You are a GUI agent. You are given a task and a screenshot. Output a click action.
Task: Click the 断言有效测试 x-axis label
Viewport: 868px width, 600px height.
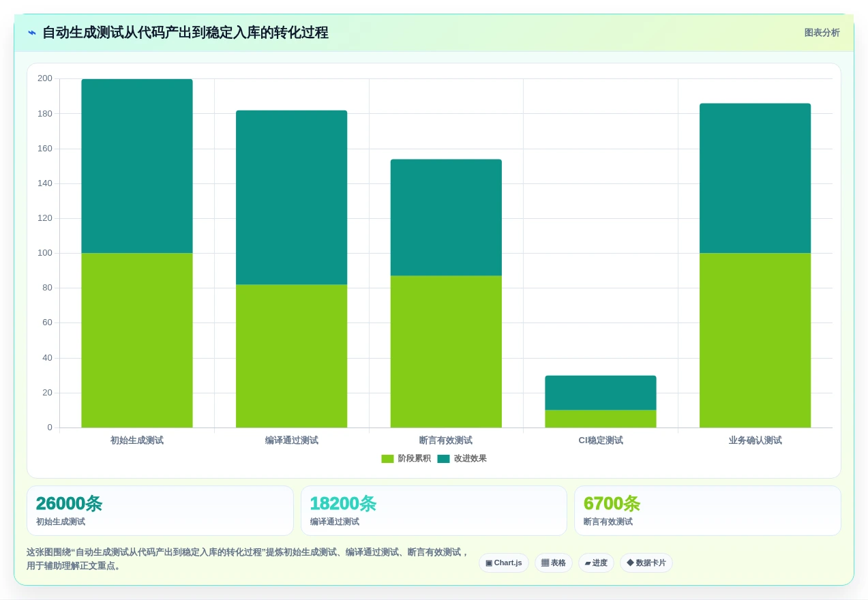(x=446, y=440)
